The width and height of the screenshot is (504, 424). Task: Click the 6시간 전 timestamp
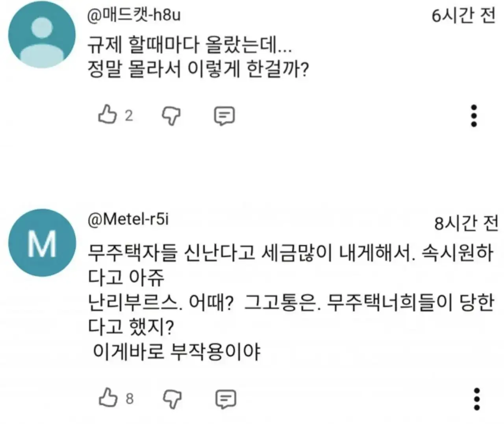[x=463, y=16]
